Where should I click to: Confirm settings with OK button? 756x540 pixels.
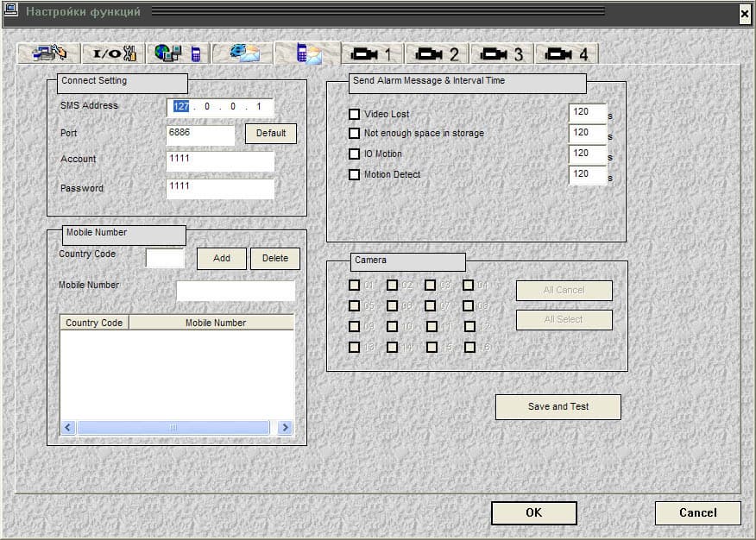[x=533, y=513]
